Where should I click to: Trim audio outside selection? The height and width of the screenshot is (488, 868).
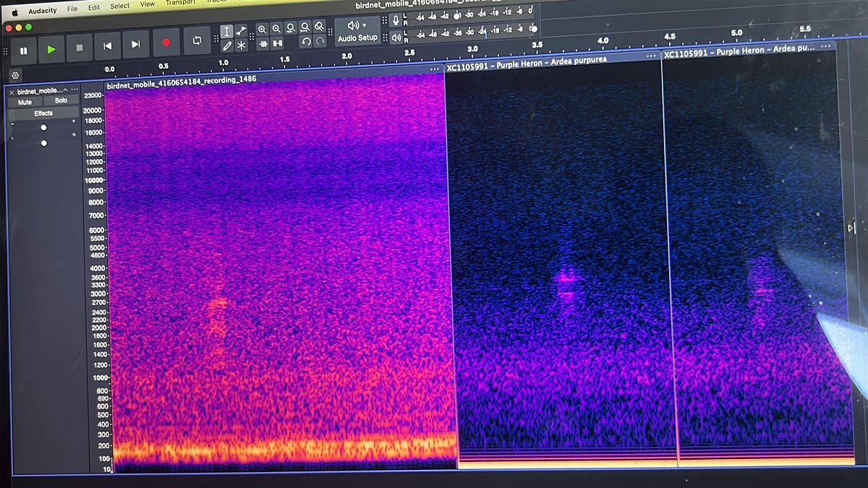(x=263, y=44)
